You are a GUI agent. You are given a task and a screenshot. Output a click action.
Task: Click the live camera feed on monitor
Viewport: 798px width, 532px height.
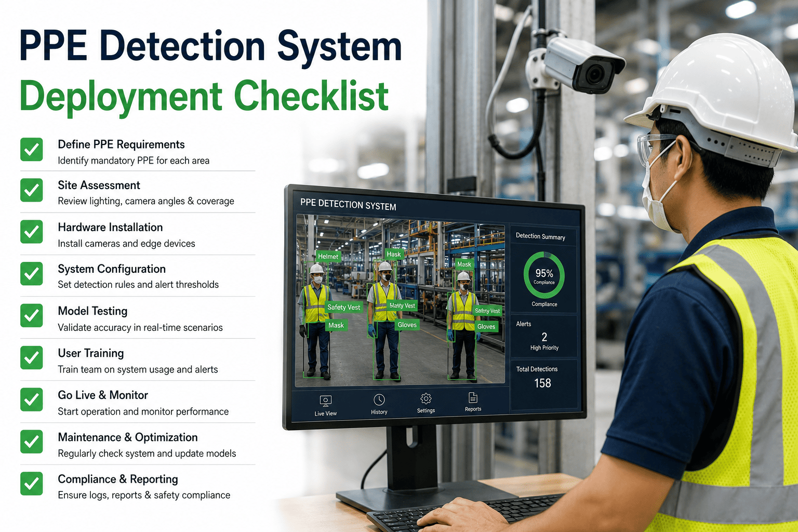(x=400, y=300)
